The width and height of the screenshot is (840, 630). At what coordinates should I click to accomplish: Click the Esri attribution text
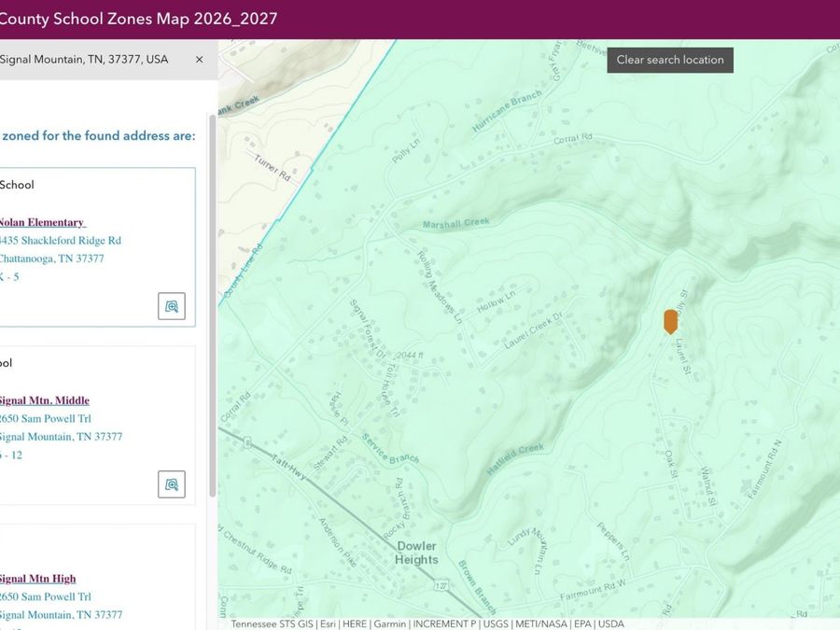[328, 624]
